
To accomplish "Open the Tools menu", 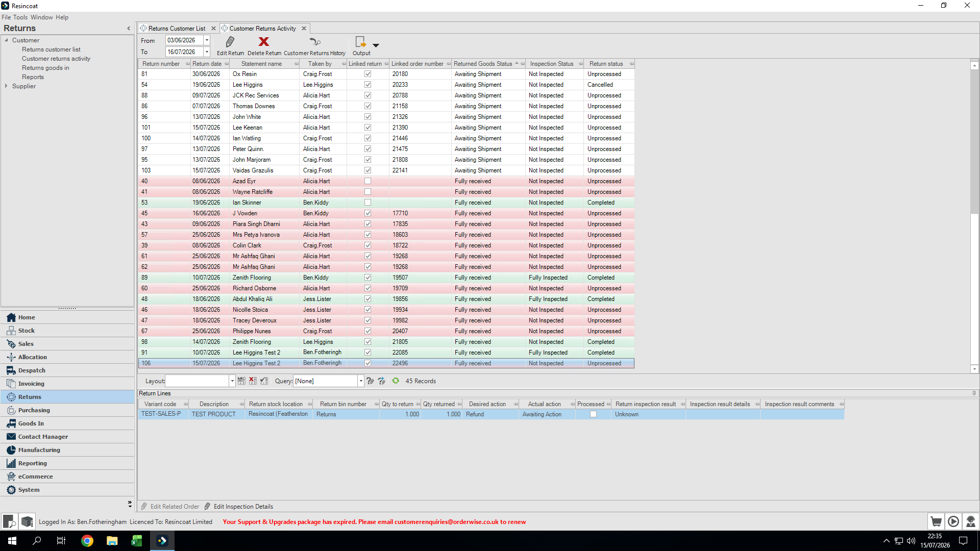I will pyautogui.click(x=20, y=17).
